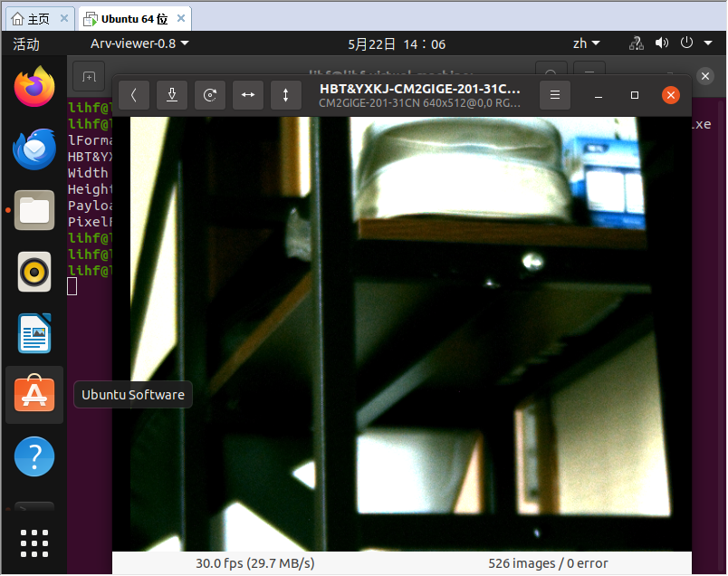This screenshot has height=576, width=728.
Task: Click the HBT&YXKJ-CM2GIGE camera title
Action: 420,89
